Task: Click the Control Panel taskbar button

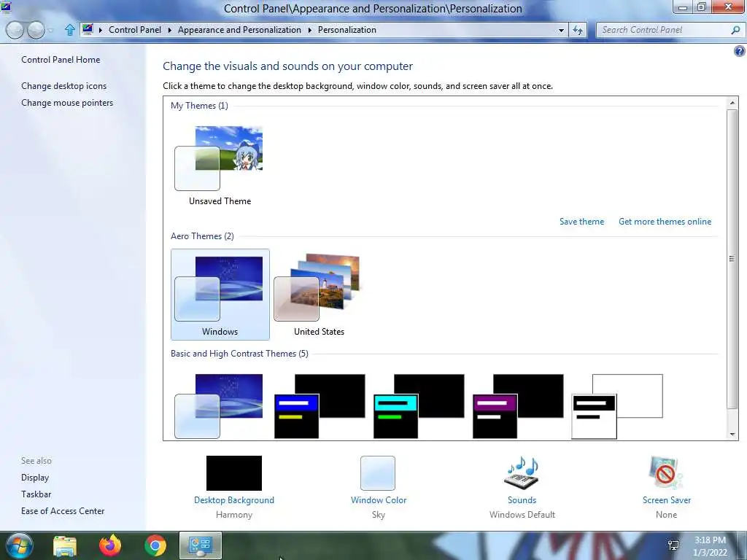Action: click(x=201, y=545)
